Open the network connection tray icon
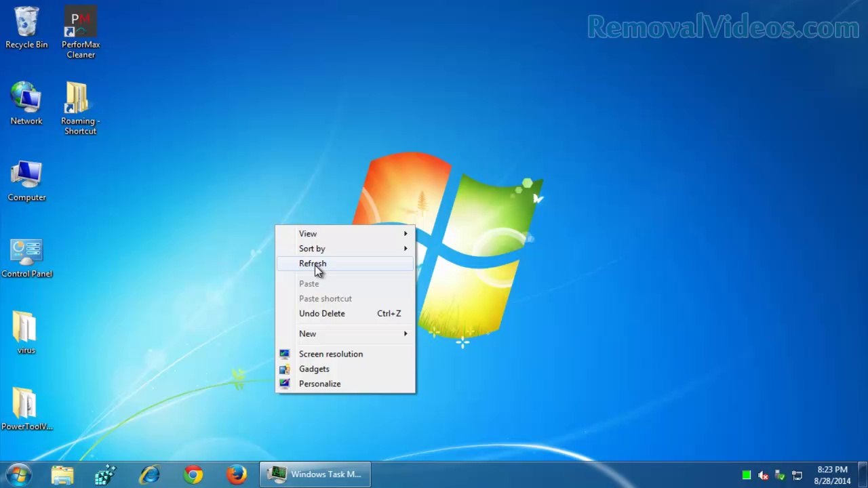This screenshot has height=488, width=868. click(797, 475)
